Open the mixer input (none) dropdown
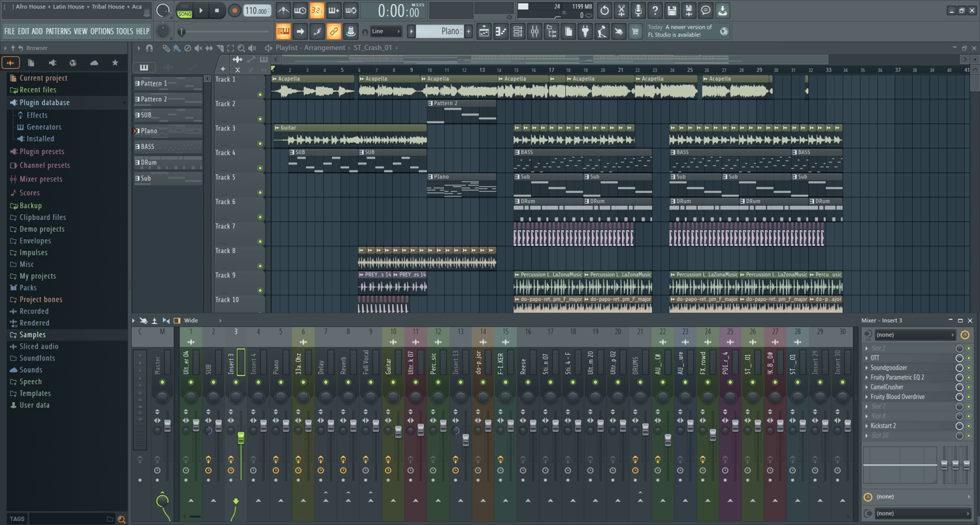The width and height of the screenshot is (980, 525). (915, 335)
